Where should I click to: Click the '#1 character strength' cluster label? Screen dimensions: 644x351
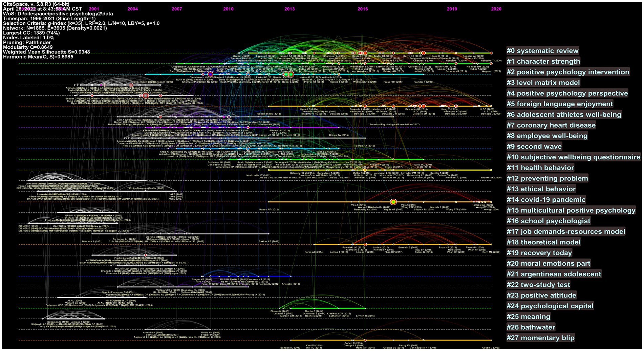pos(543,61)
